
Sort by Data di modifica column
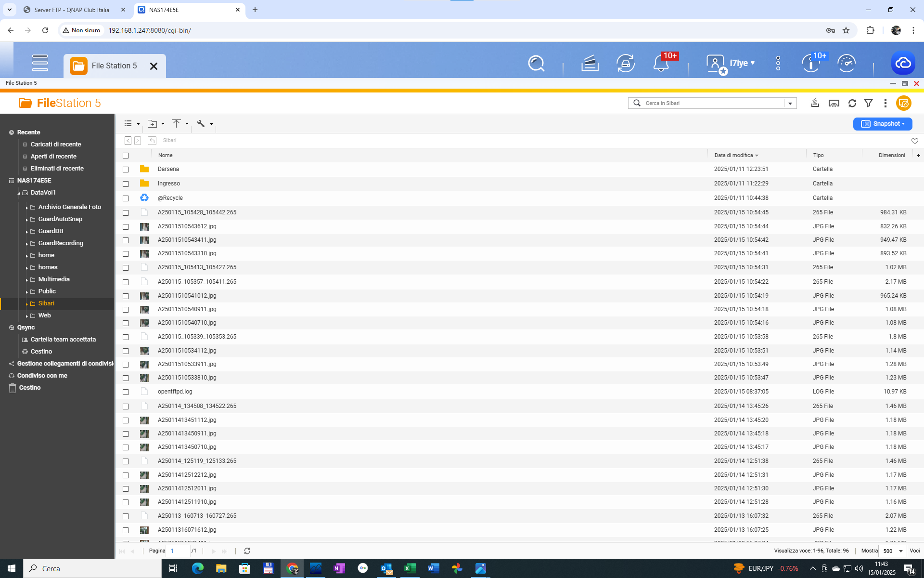coord(733,155)
